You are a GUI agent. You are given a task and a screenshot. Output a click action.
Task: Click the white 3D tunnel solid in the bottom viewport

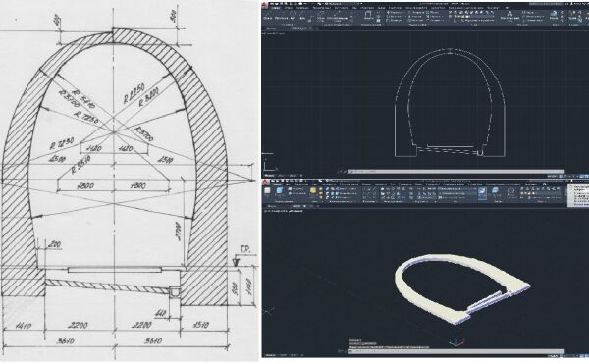[x=462, y=288]
